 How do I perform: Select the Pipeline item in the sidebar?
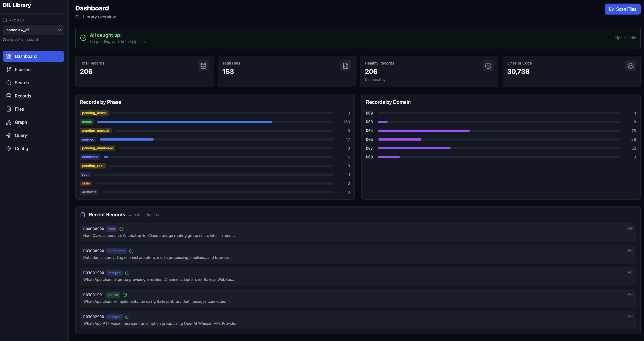tap(23, 69)
